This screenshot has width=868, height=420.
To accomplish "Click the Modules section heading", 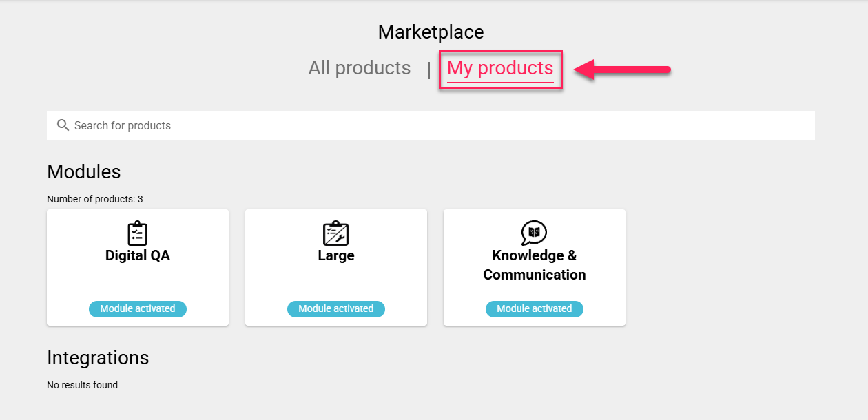I will click(x=84, y=171).
